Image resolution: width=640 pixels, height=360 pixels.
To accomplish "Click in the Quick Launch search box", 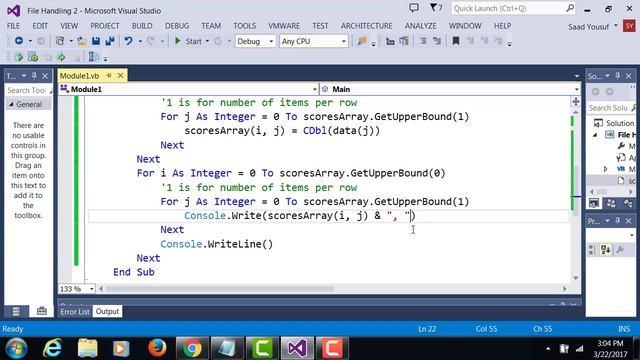I will pyautogui.click(x=513, y=8).
